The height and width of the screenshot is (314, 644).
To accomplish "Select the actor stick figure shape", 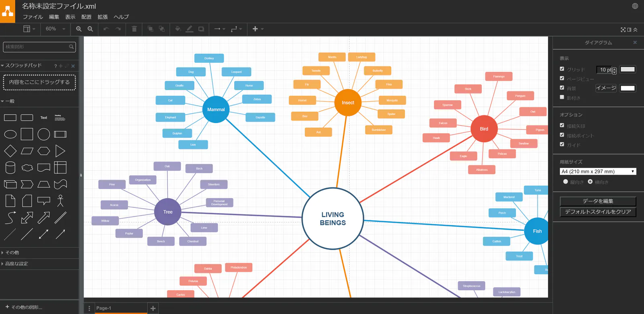I will [x=60, y=201].
